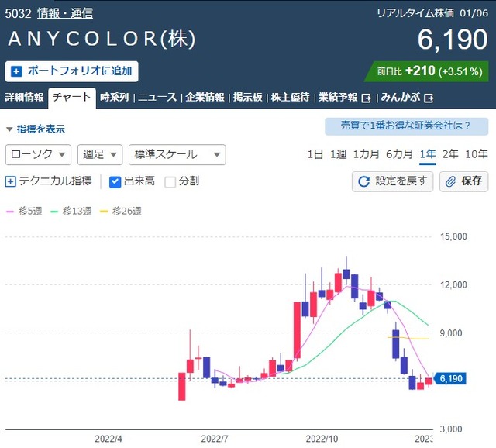Screen dimensions: 496x448
Task: Select the 1カ月 chart range
Action: click(x=367, y=155)
